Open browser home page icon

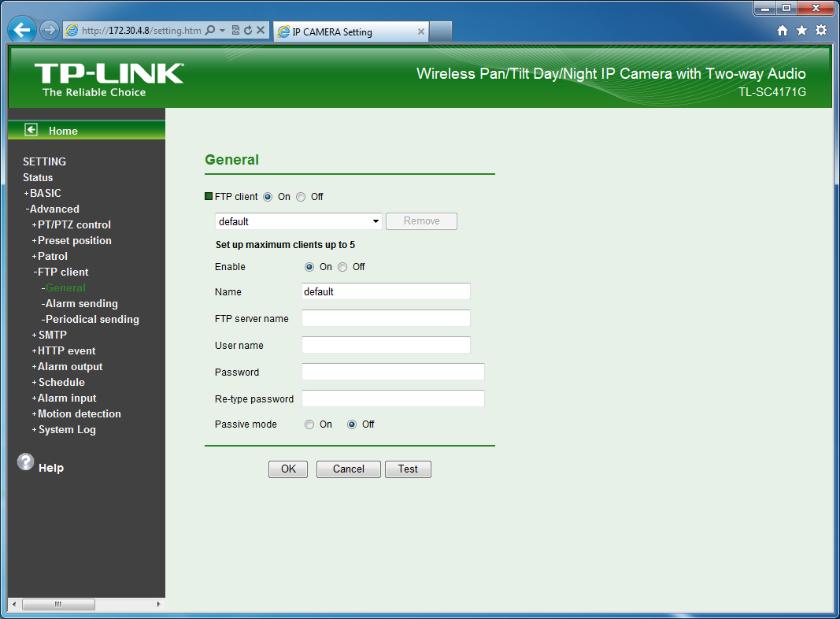tap(783, 31)
